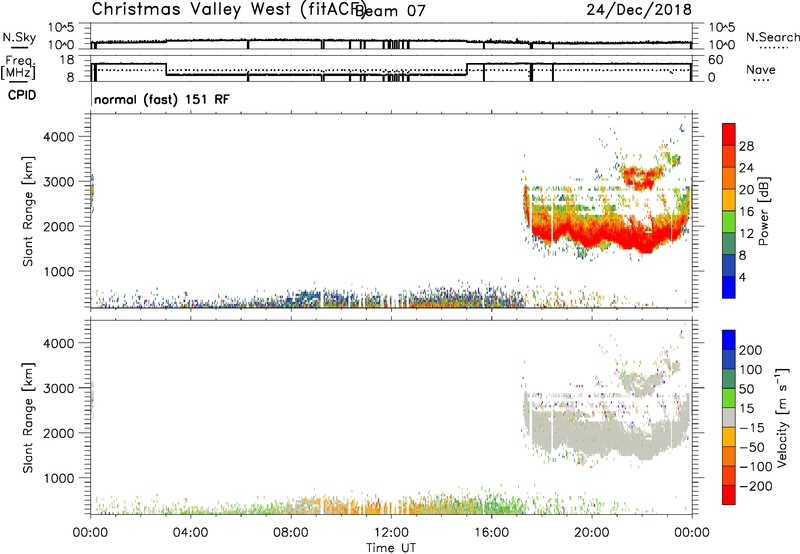Viewport: 800px width, 554px height.
Task: Click the 'Nave' legend label
Action: (760, 70)
